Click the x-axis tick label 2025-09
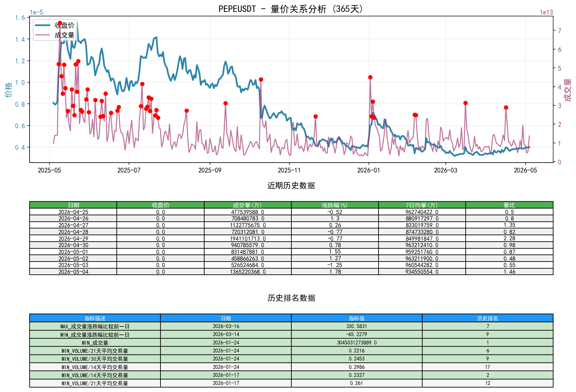 tap(210, 170)
